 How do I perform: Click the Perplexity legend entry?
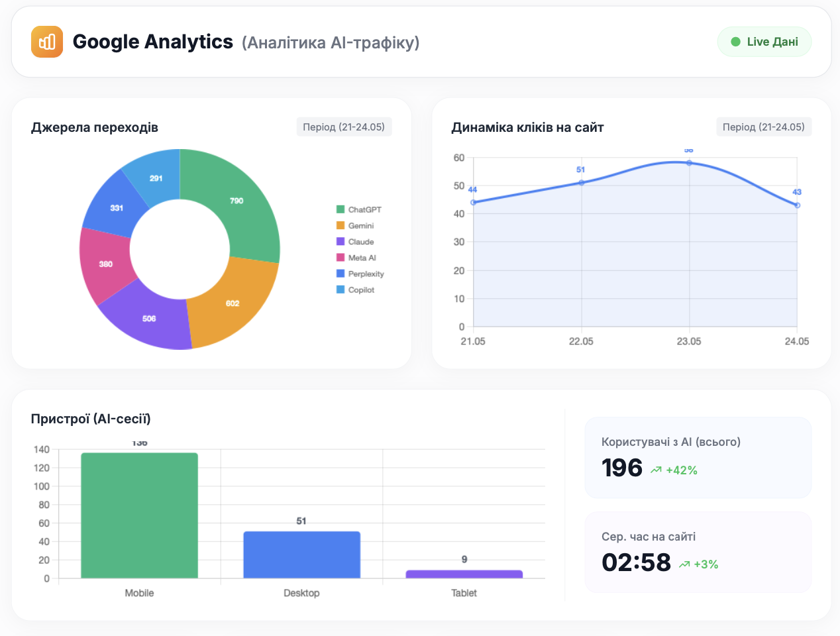(360, 274)
